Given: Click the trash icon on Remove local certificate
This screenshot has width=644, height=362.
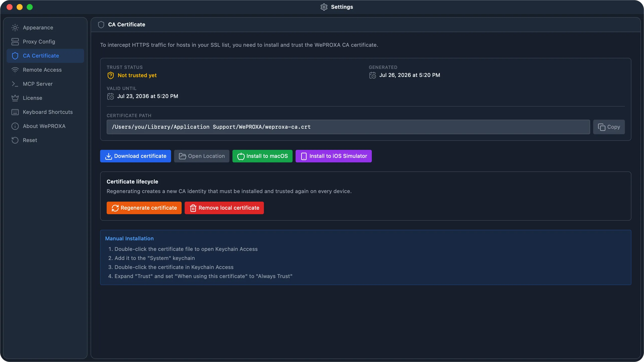Looking at the screenshot, I should (x=193, y=208).
